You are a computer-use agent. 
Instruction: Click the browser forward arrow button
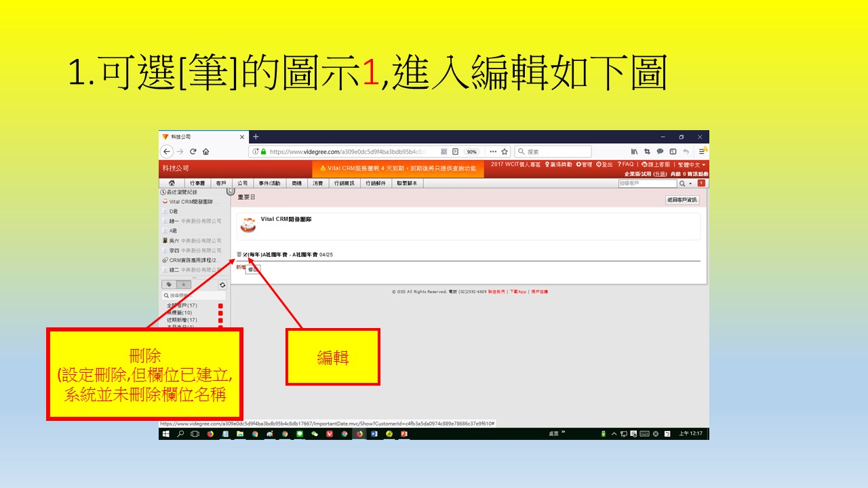point(180,152)
